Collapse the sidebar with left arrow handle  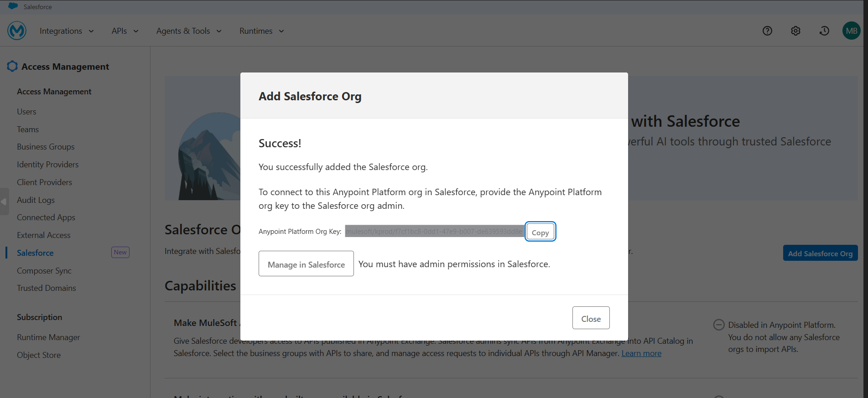(x=4, y=202)
